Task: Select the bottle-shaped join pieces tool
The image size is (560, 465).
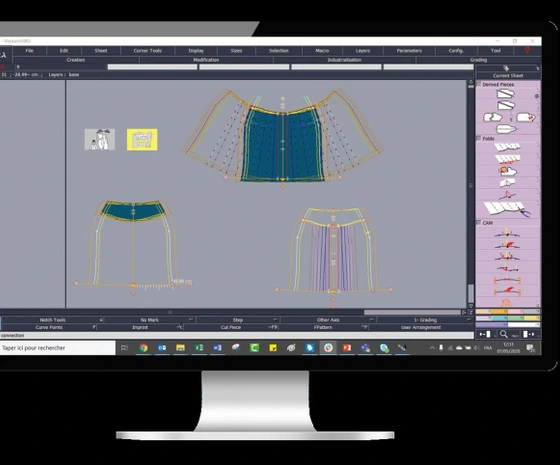Action: [506, 129]
